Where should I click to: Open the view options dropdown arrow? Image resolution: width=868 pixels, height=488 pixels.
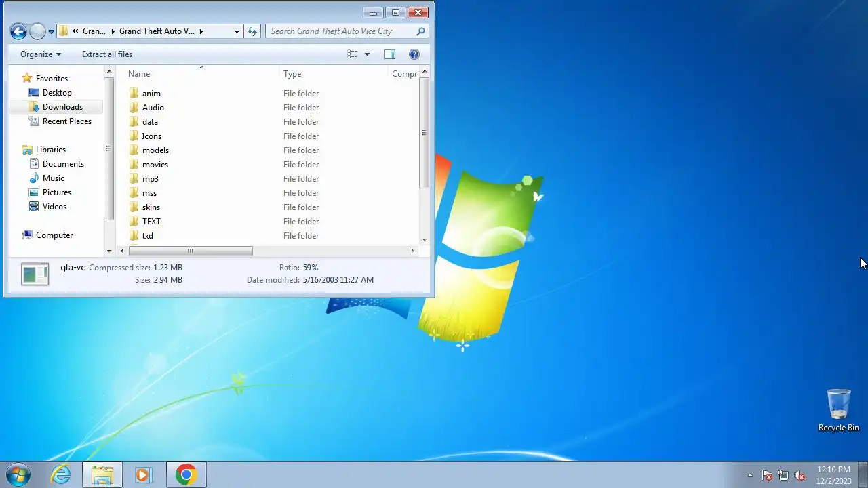point(367,54)
